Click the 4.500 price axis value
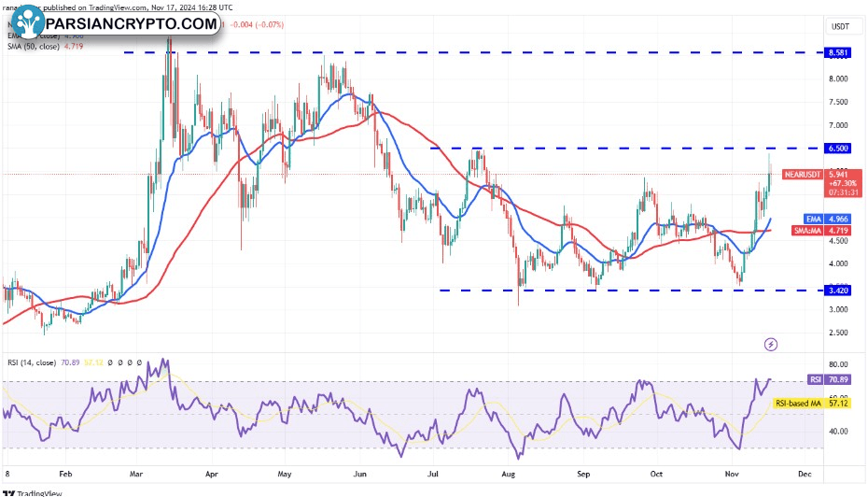The width and height of the screenshot is (868, 497). [x=838, y=240]
